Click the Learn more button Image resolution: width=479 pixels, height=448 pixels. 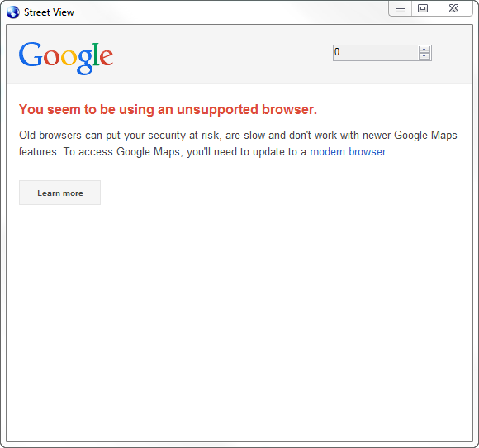(x=59, y=193)
